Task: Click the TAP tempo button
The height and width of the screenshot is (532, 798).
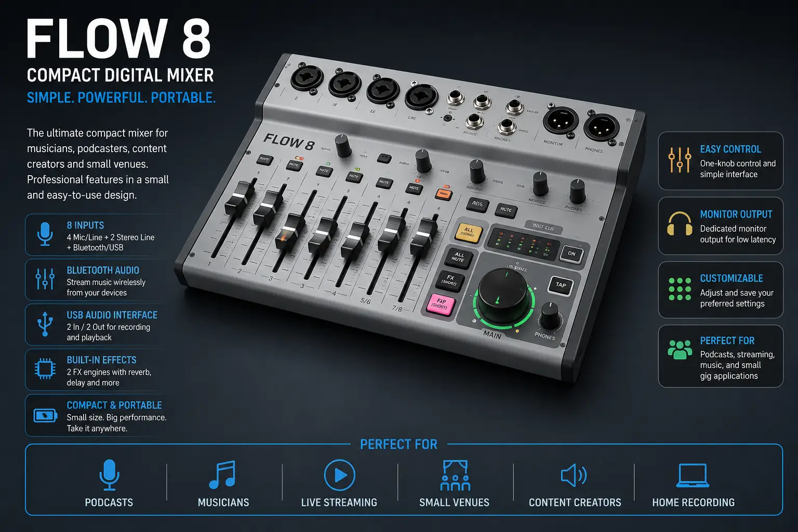Action: coord(561,285)
